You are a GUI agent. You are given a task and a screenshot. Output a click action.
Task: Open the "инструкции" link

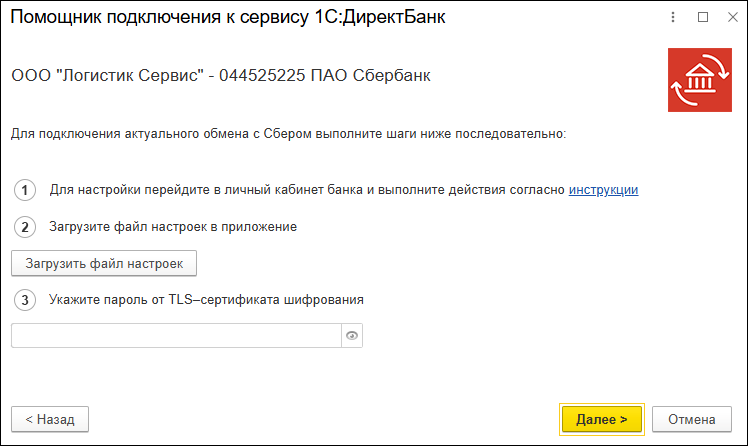tap(603, 190)
